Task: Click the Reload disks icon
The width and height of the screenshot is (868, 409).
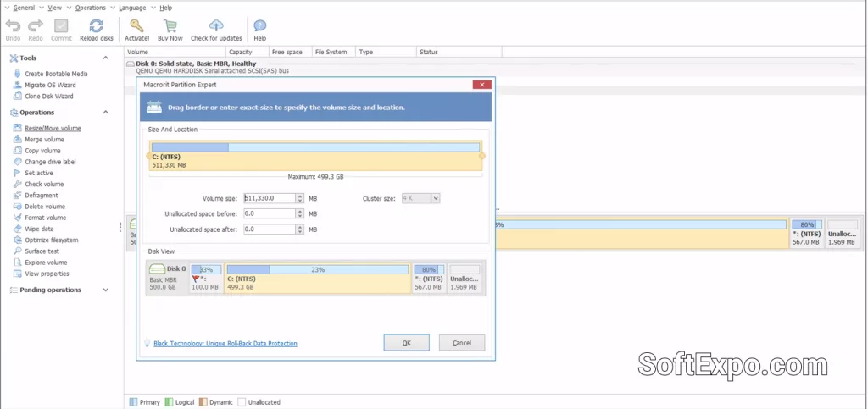Action: (x=97, y=25)
